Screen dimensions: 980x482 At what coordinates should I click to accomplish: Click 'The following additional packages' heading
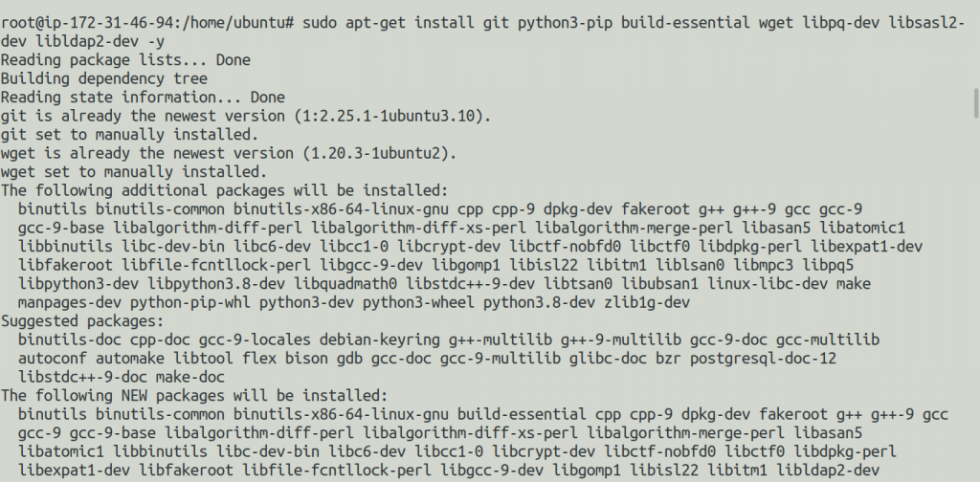pyautogui.click(x=146, y=190)
